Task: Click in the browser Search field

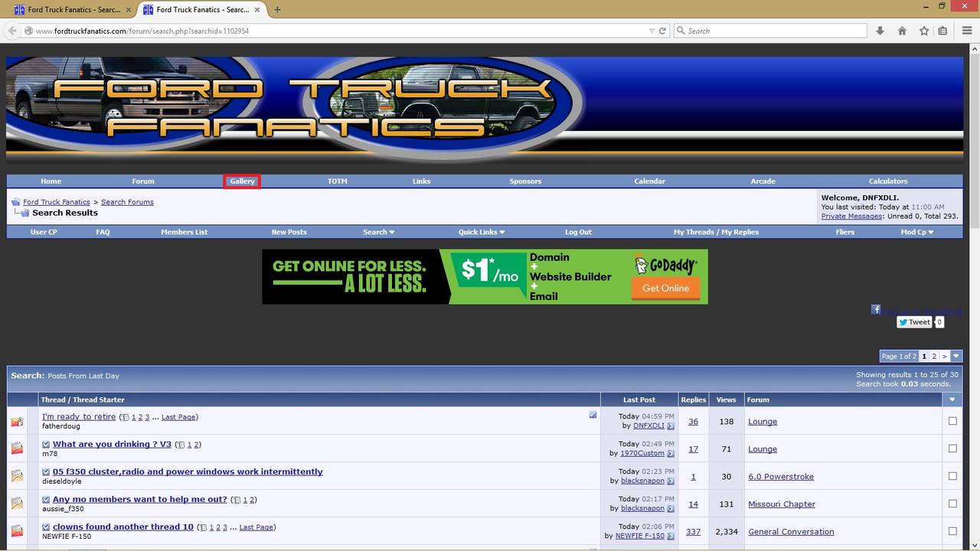Action: [769, 31]
